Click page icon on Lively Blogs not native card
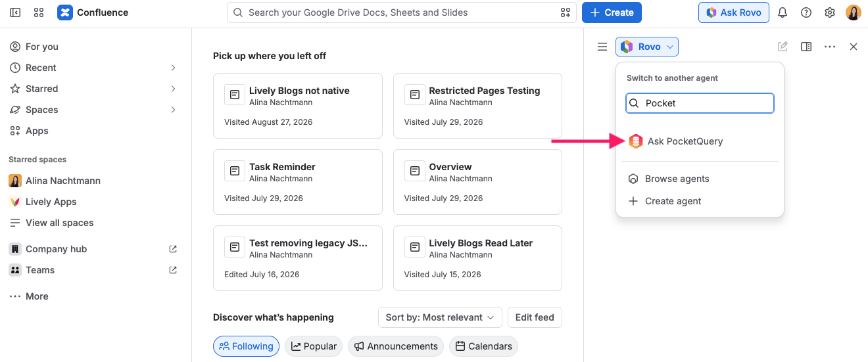868x362 pixels. click(234, 95)
